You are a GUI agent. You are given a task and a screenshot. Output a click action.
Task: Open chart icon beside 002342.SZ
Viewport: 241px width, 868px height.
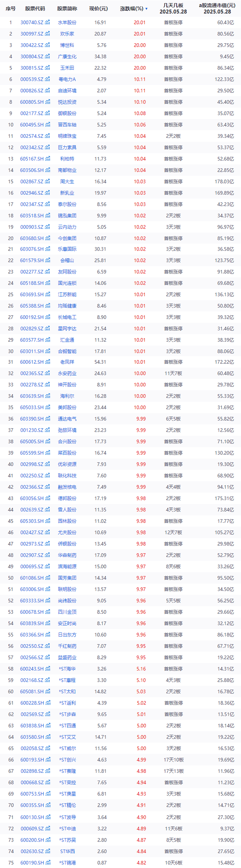tap(47, 147)
